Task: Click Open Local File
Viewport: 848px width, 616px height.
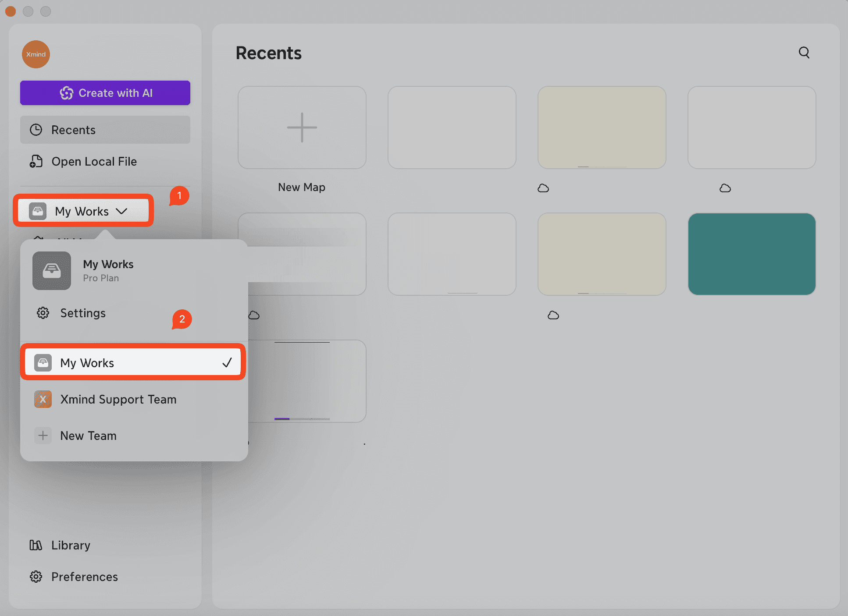Action: click(x=94, y=162)
